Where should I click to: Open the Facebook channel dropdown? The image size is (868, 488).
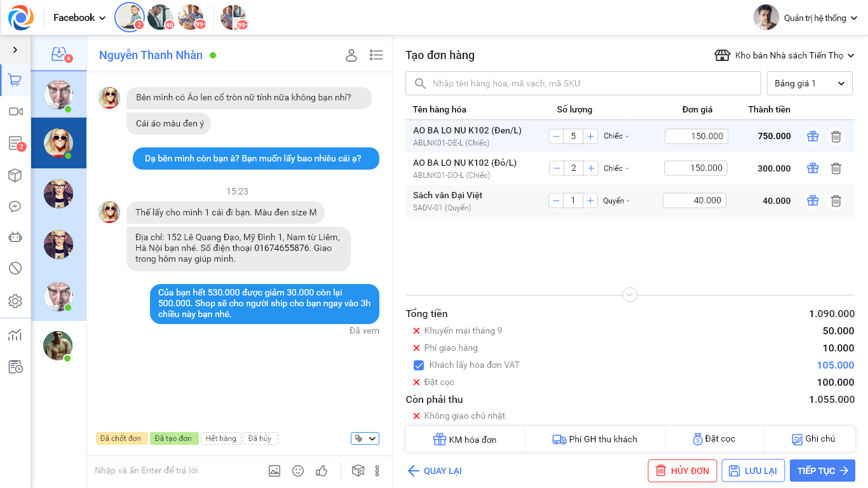pyautogui.click(x=79, y=18)
